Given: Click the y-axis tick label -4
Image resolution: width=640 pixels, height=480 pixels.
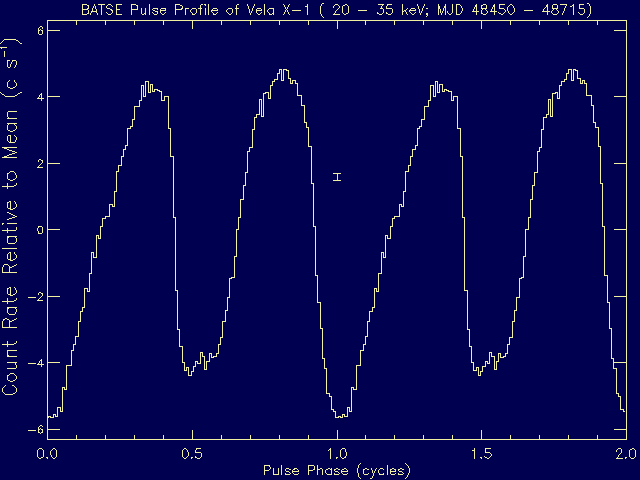Looking at the screenshot, I should click(35, 363).
